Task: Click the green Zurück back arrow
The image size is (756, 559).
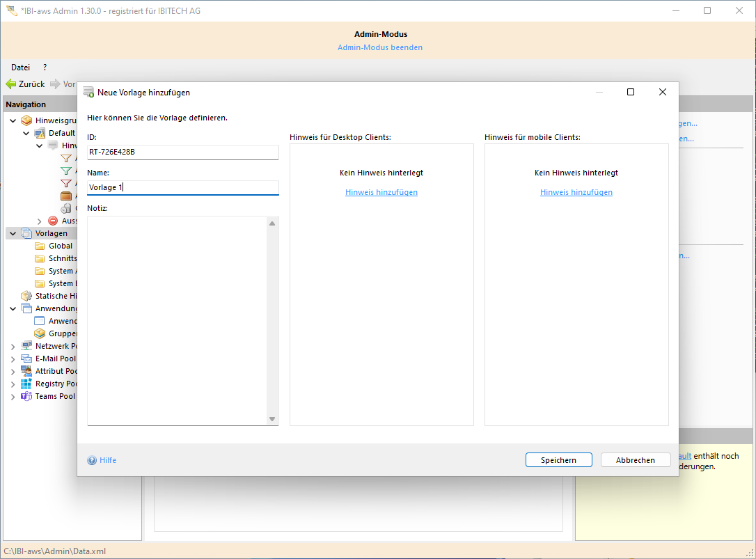Action: pos(11,84)
